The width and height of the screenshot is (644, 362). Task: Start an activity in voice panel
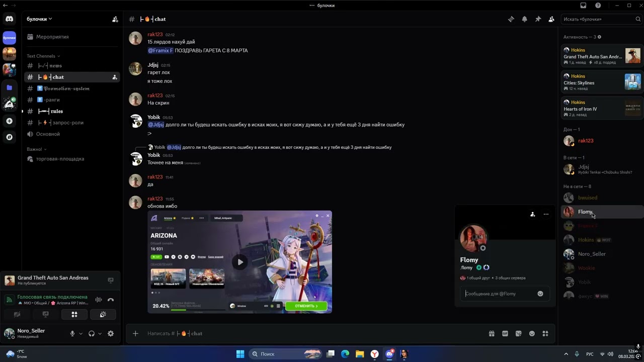(x=74, y=314)
